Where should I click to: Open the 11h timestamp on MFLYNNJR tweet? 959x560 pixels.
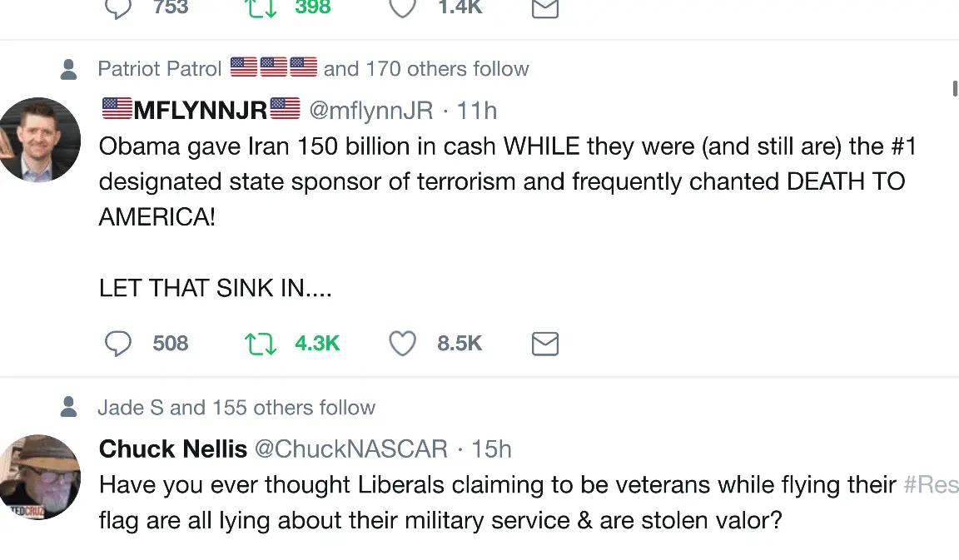478,110
